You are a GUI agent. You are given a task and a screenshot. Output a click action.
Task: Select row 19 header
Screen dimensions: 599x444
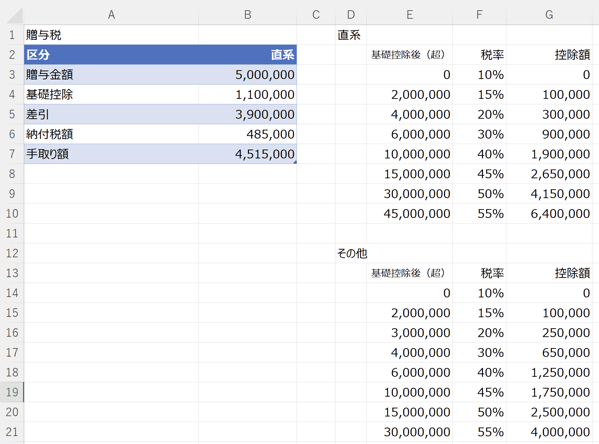12,392
